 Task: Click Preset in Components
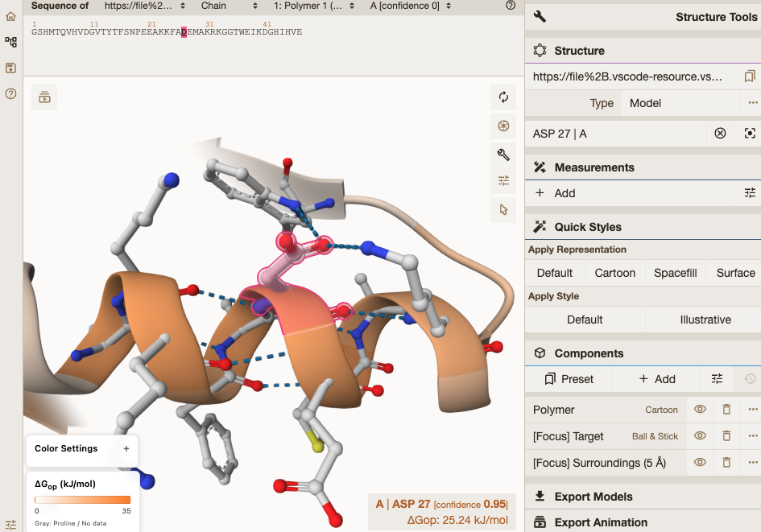point(569,379)
